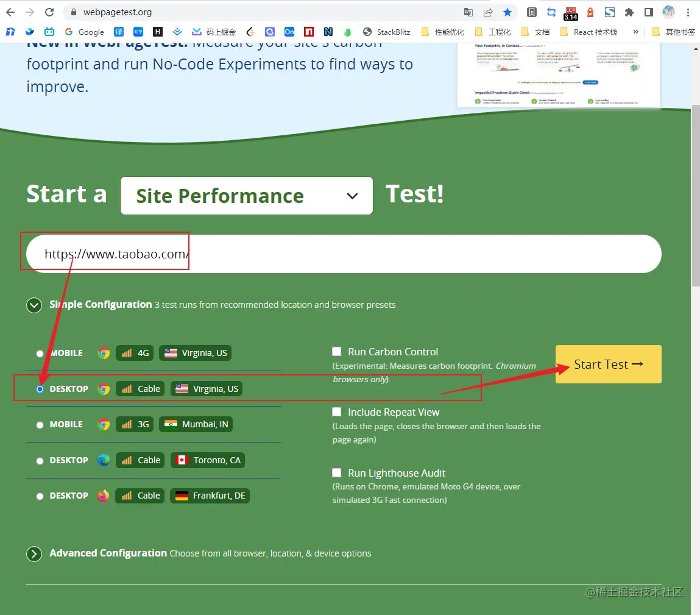Select Desktop Cable Virginia, US preset
The height and width of the screenshot is (615, 700).
[40, 389]
